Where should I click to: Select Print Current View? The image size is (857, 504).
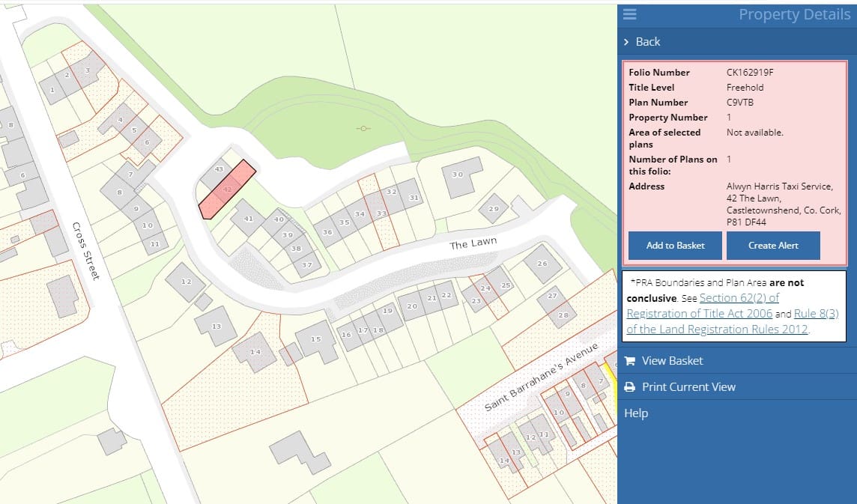(688, 387)
